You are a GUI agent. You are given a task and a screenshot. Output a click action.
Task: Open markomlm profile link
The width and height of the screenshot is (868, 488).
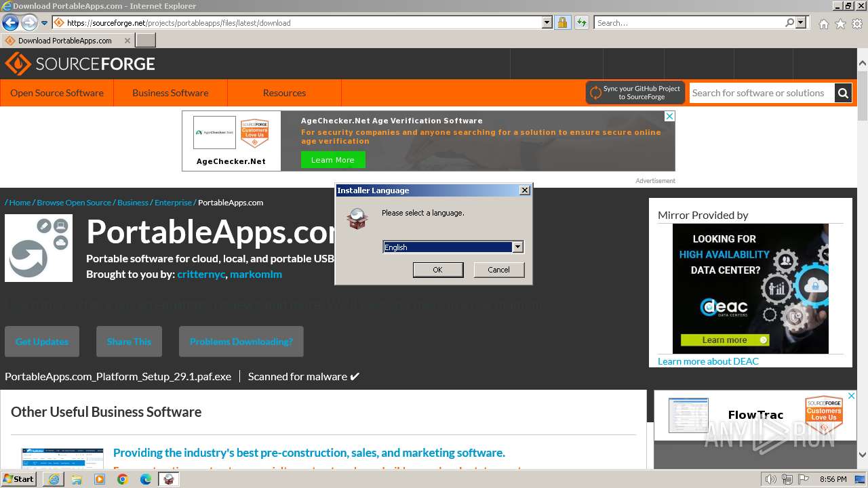(x=256, y=274)
